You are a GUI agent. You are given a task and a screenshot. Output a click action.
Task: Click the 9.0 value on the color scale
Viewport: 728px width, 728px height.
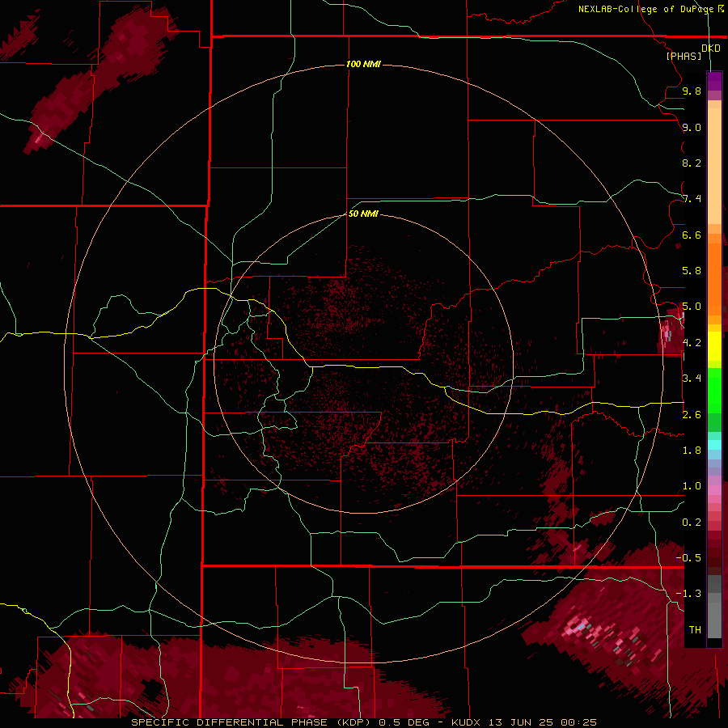pyautogui.click(x=692, y=127)
